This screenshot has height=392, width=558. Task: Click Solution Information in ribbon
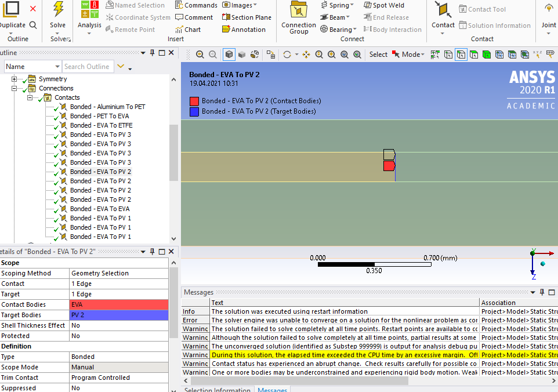click(495, 26)
